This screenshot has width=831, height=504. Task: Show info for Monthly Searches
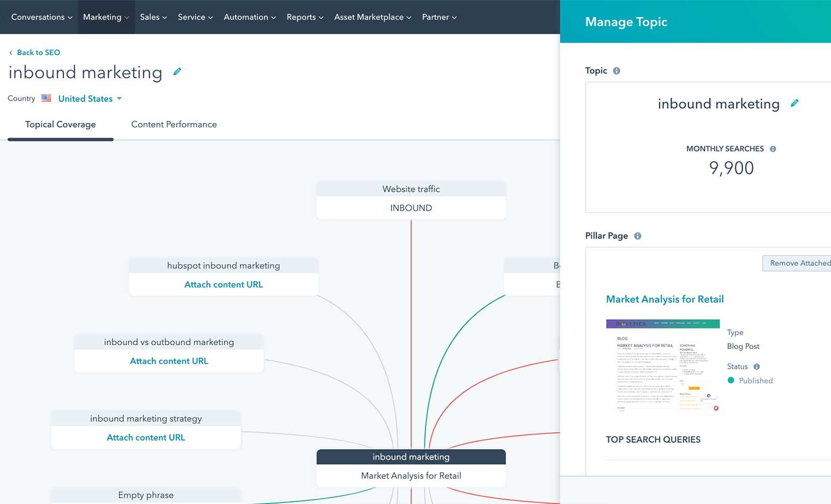773,149
